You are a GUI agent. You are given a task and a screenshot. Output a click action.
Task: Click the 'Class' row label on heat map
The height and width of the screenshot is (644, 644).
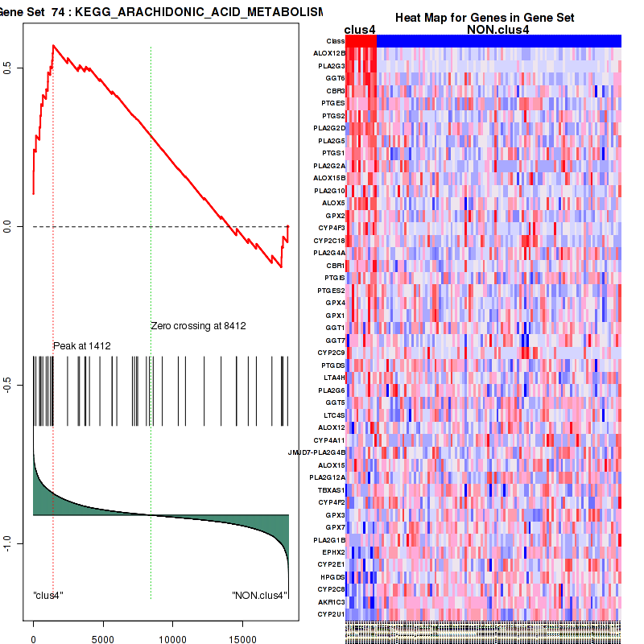[336, 41]
